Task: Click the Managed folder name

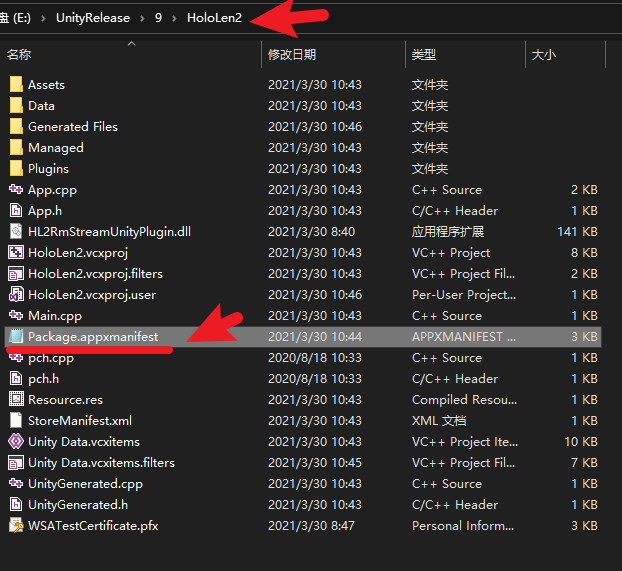Action: click(x=56, y=148)
